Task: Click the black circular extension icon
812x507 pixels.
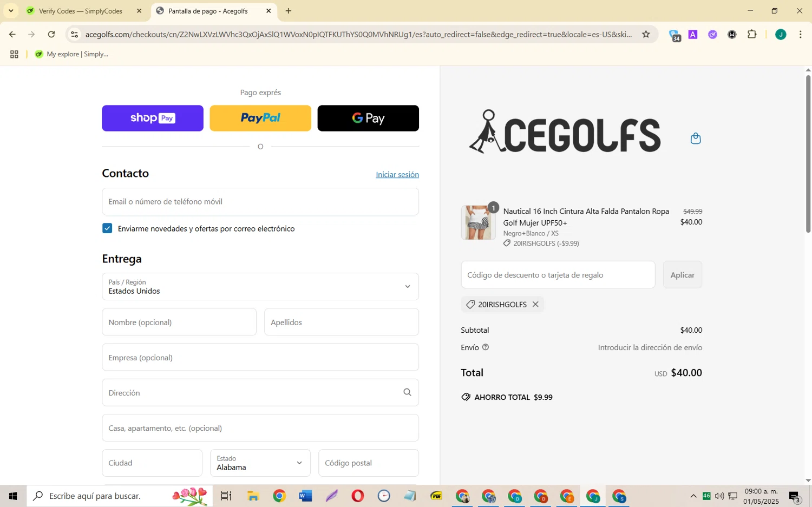Action: tap(732, 35)
